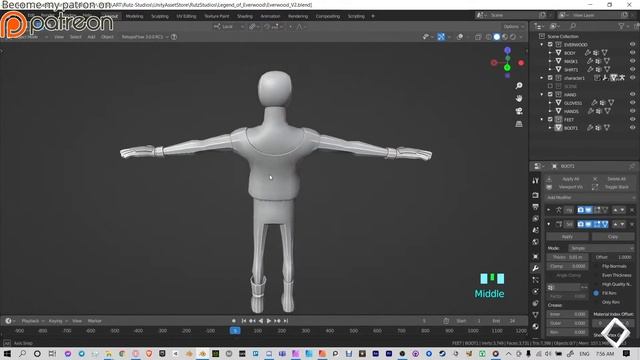This screenshot has height=360, width=640.
Task: Open the Modifiers wrench tab icon
Action: (x=536, y=268)
